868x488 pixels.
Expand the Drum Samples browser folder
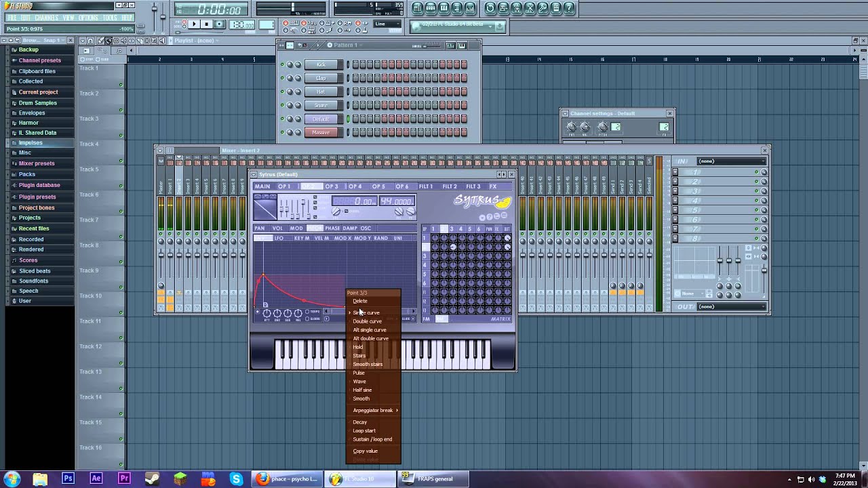tap(37, 103)
